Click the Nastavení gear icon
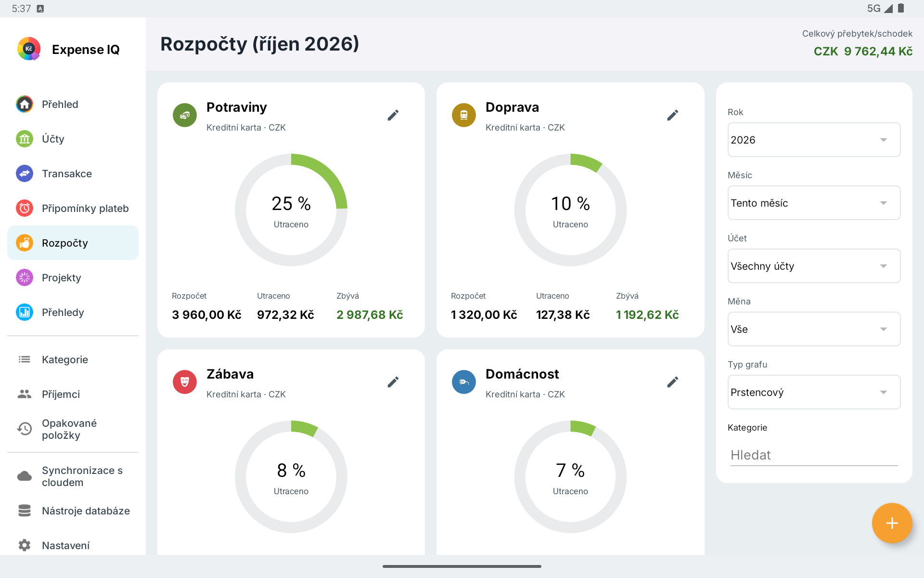Screen dimensions: 924x578 click(x=25, y=545)
